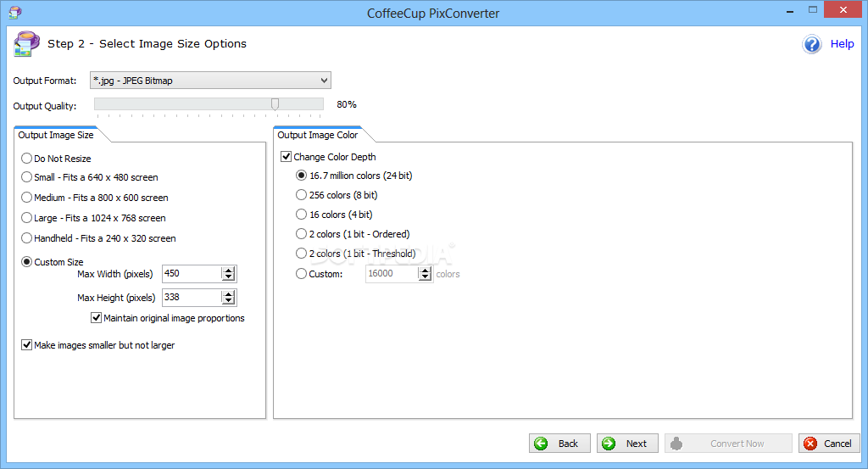Open the Help link

click(x=842, y=44)
